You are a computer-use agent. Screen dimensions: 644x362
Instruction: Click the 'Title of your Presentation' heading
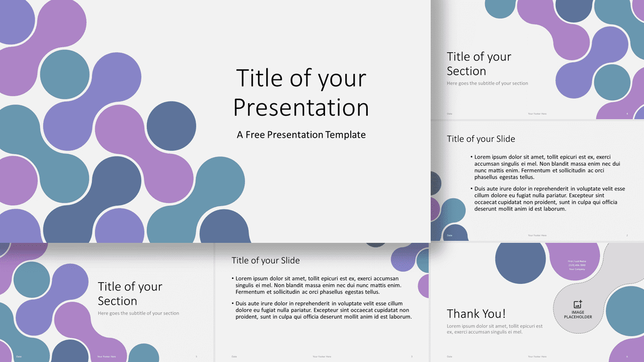301,93
